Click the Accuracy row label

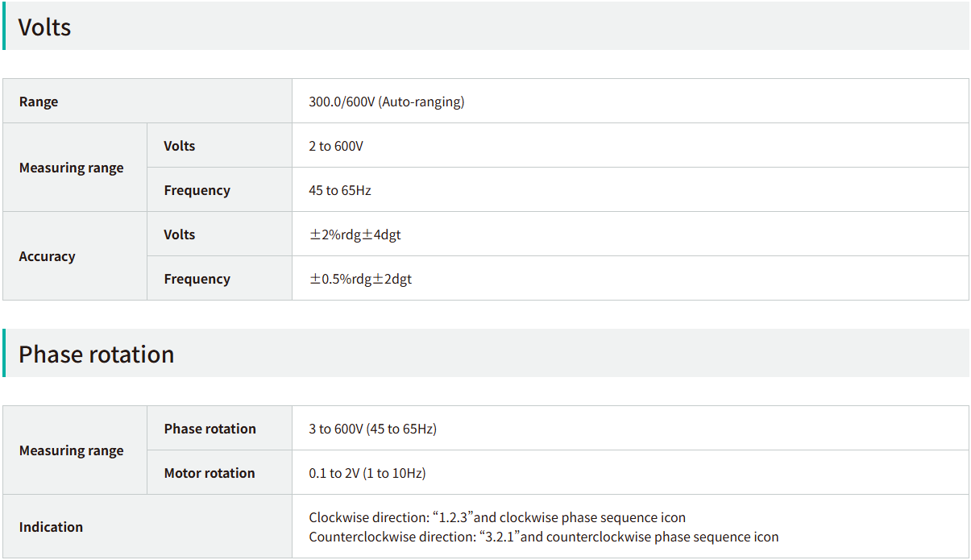(47, 256)
